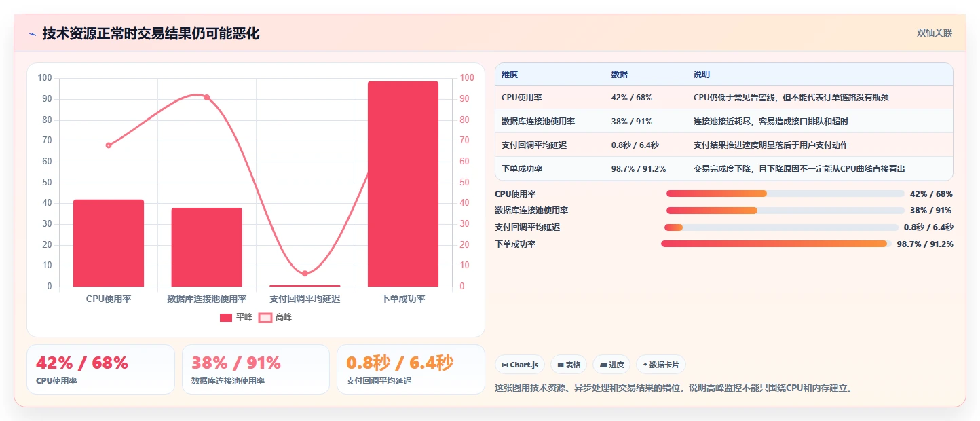This screenshot has height=421, width=980.
Task: Open the 42% / 68% CPU使用率 data card
Action: tap(100, 369)
